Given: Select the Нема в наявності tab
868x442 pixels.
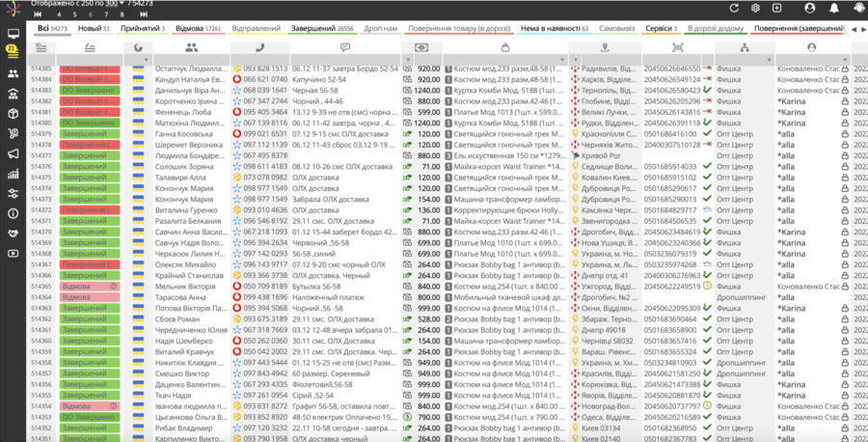Looking at the screenshot, I should pyautogui.click(x=554, y=29).
